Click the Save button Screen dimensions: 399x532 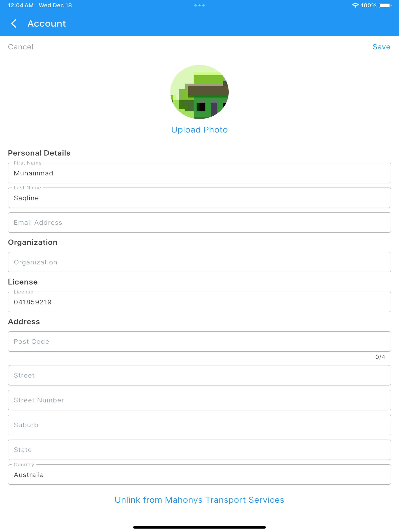tap(381, 47)
